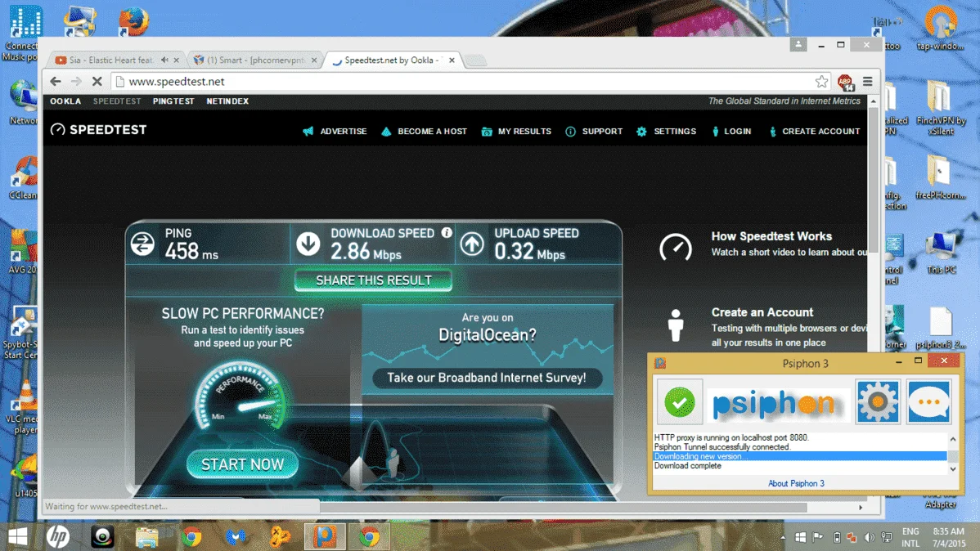The width and height of the screenshot is (980, 551).
Task: Open the OOKLA top menu item
Action: click(x=65, y=101)
